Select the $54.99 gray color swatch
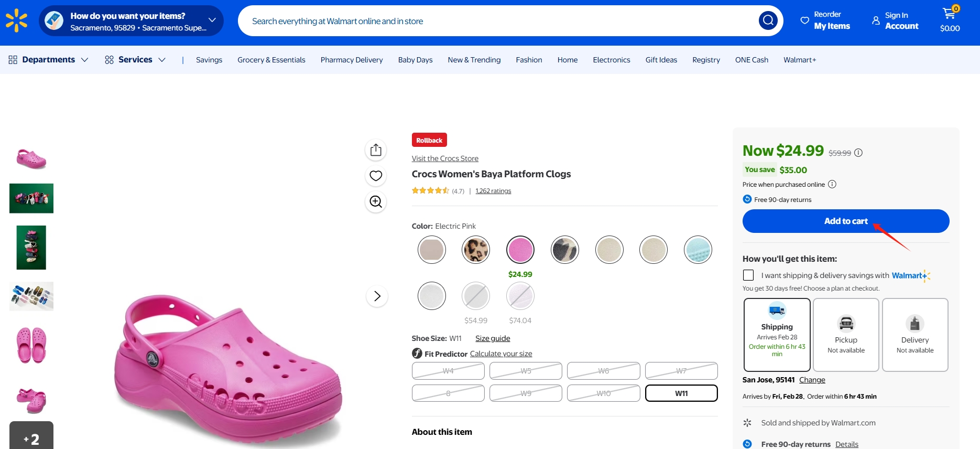Viewport: 980px width, 449px height. tap(476, 296)
